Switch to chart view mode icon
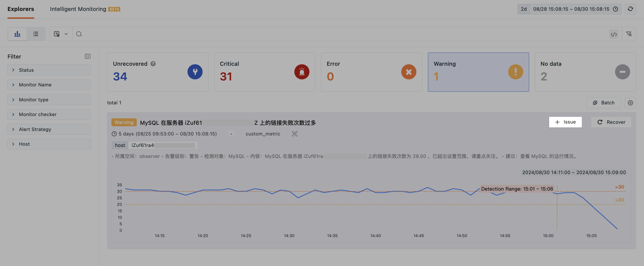This screenshot has width=644, height=266. [17, 34]
